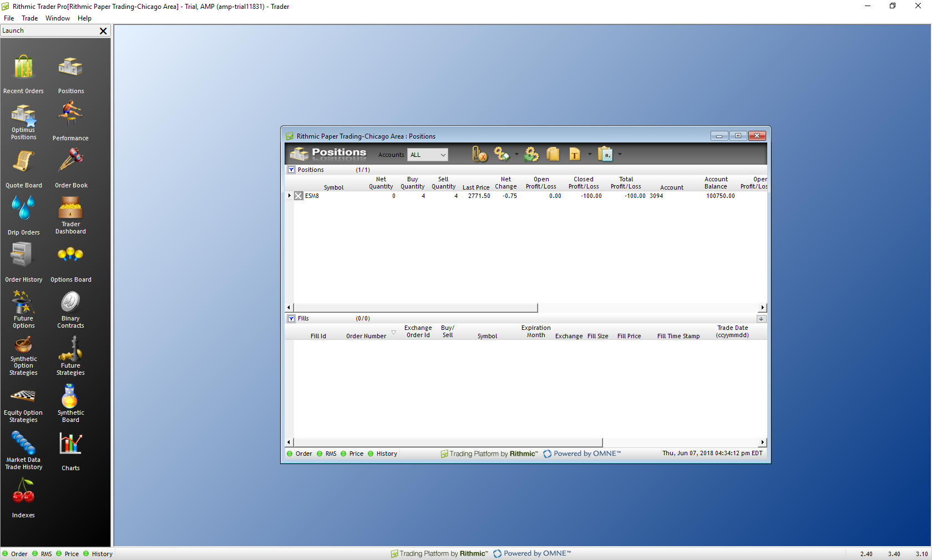The height and width of the screenshot is (560, 932).
Task: Toggle the Positions section filter
Action: point(291,170)
